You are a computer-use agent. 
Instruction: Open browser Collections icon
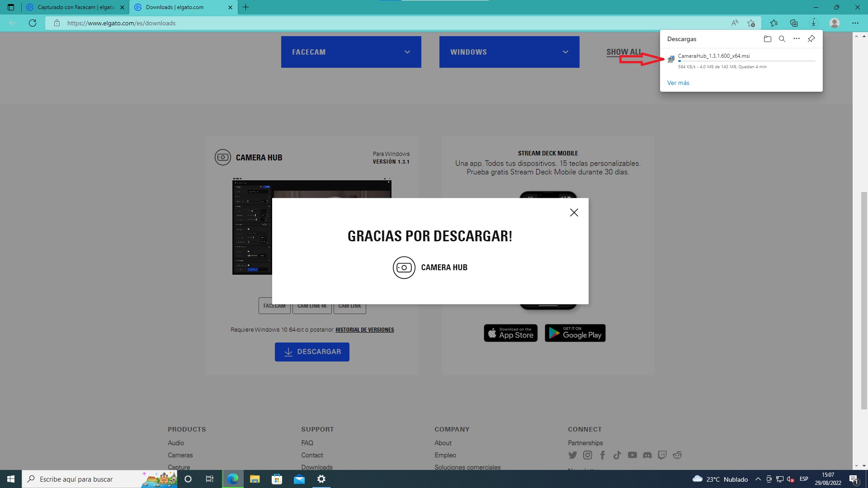point(793,23)
